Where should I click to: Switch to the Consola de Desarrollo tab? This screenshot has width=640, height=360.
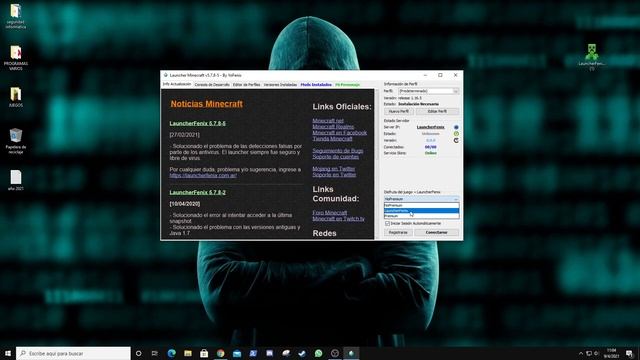pos(212,84)
